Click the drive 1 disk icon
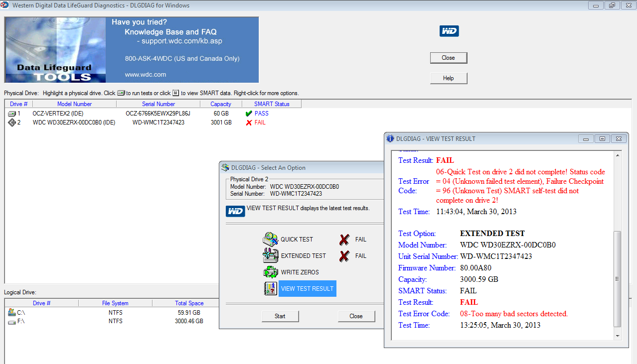 click(12, 114)
